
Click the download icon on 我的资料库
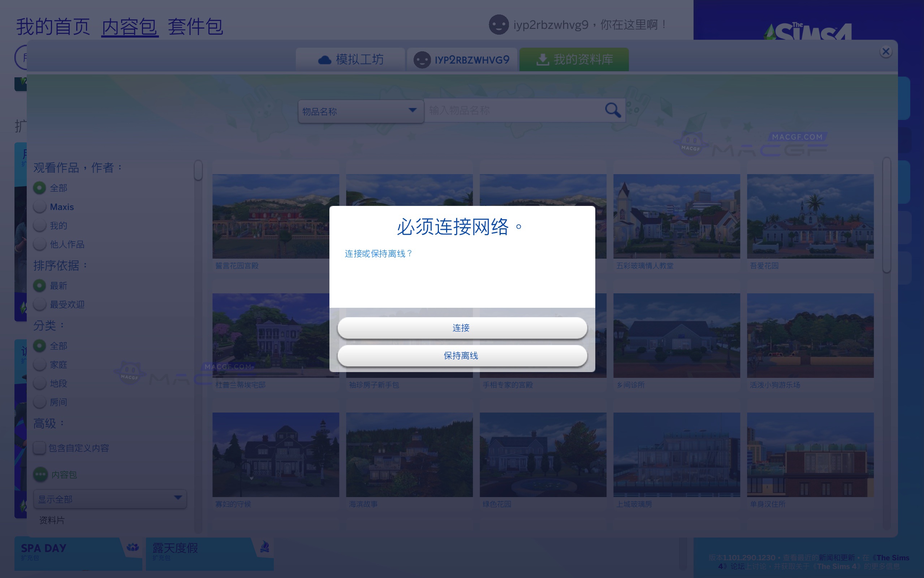(x=543, y=59)
